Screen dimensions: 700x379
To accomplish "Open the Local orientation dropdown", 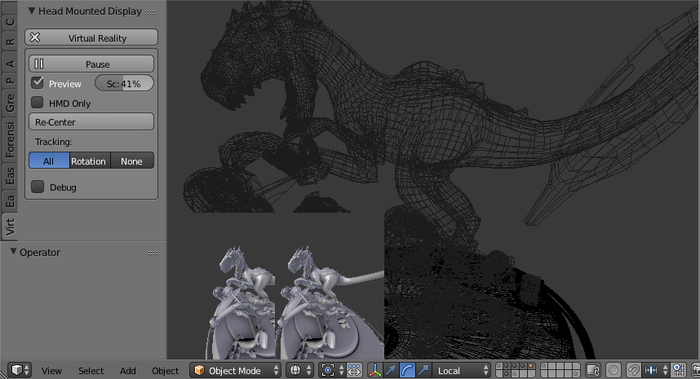I will point(462,370).
